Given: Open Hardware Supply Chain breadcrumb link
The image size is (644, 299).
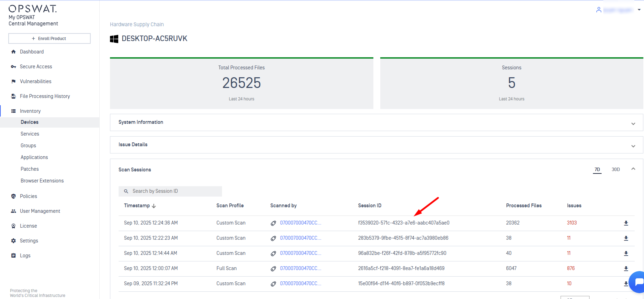Looking at the screenshot, I should click(137, 24).
